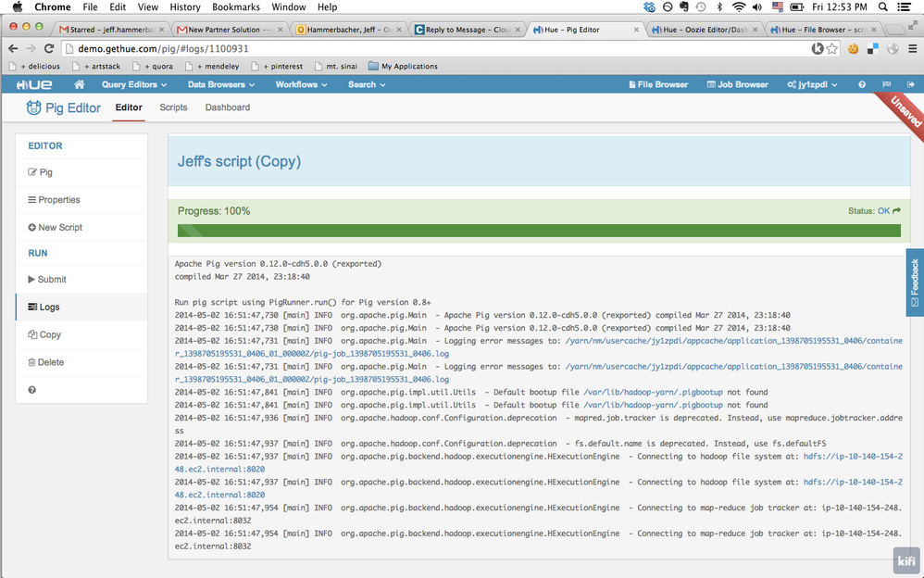Expand the Search dropdown

click(367, 84)
